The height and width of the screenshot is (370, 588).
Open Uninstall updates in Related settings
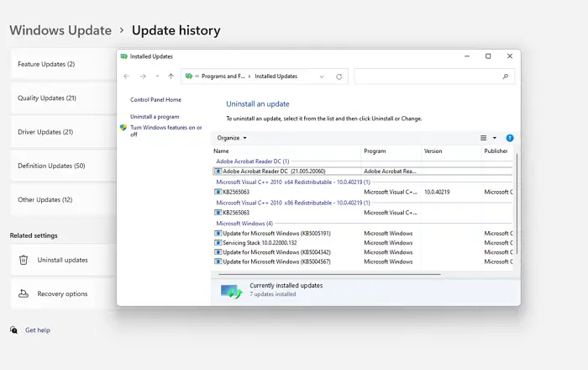pos(63,260)
